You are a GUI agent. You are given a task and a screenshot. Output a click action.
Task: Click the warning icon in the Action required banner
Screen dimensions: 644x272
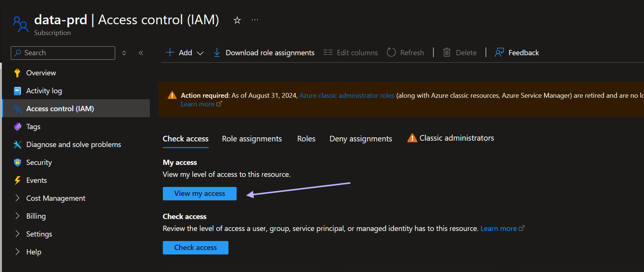(x=172, y=95)
